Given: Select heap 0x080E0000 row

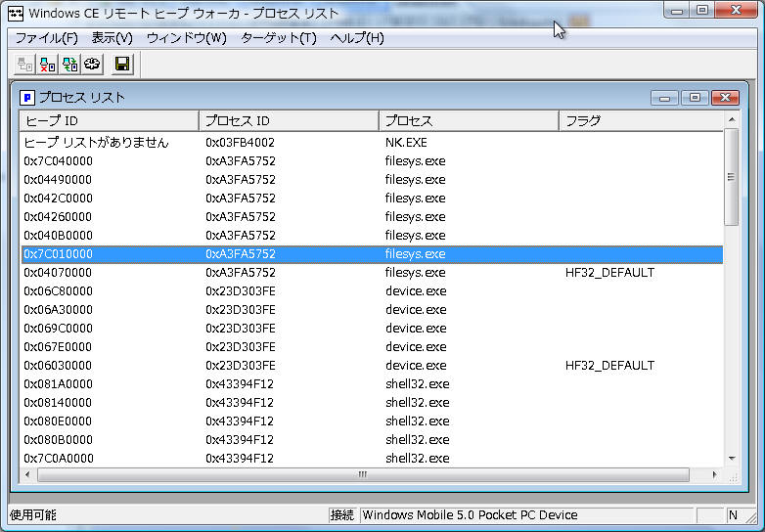Looking at the screenshot, I should (372, 421).
